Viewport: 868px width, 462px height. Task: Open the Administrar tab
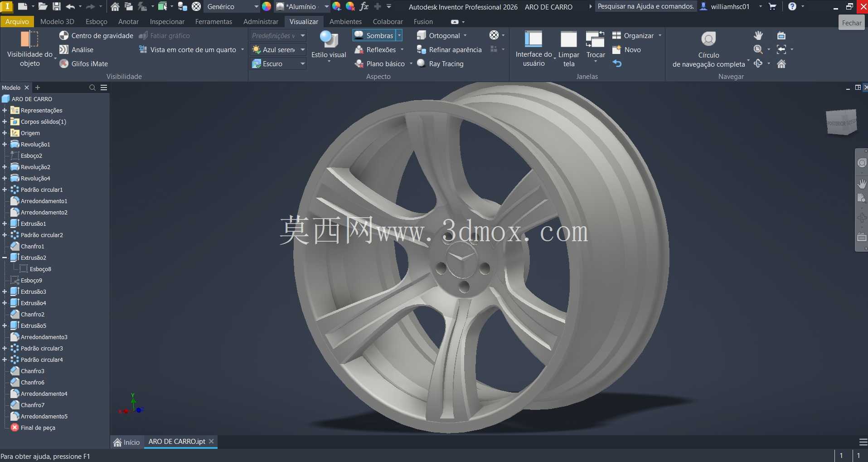coord(261,21)
